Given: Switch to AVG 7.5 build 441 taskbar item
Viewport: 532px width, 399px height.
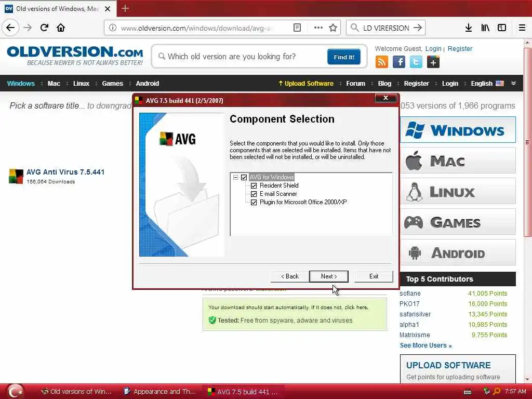Looking at the screenshot, I should coord(243,392).
